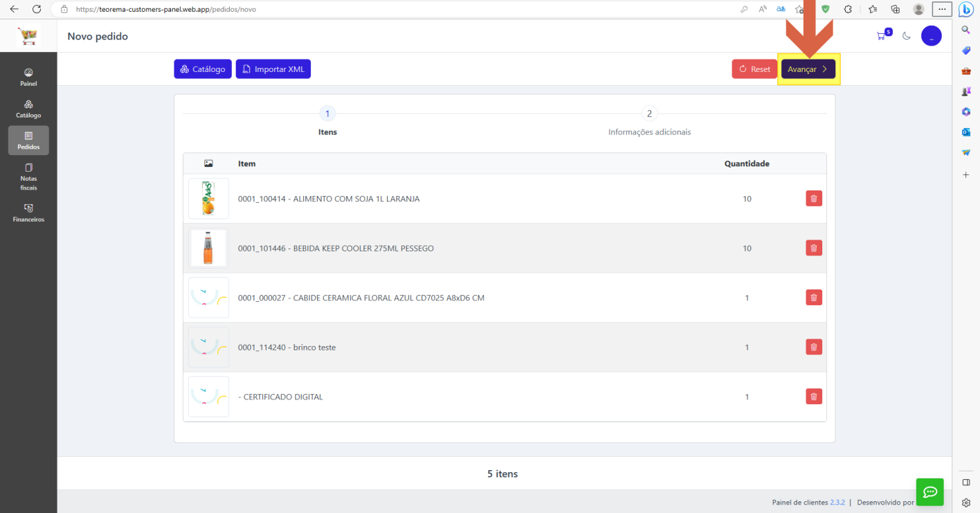Go back in the browser
980x513 pixels.
coord(14,9)
